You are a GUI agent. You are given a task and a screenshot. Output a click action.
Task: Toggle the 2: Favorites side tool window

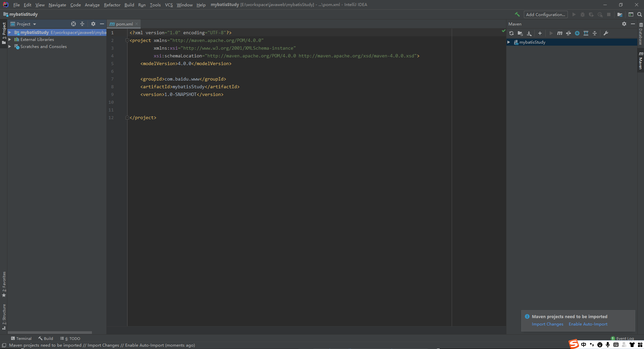click(x=4, y=284)
